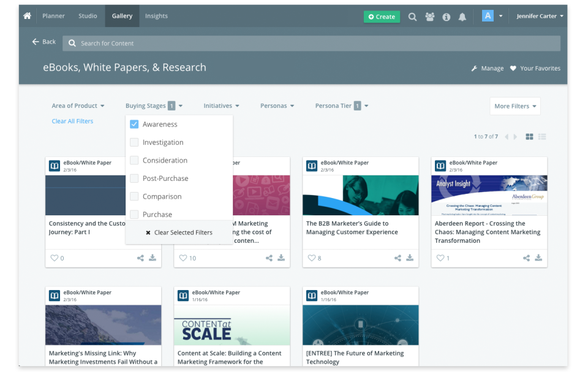Open the info circle icon
This screenshot has height=379, width=588.
pyautogui.click(x=447, y=17)
